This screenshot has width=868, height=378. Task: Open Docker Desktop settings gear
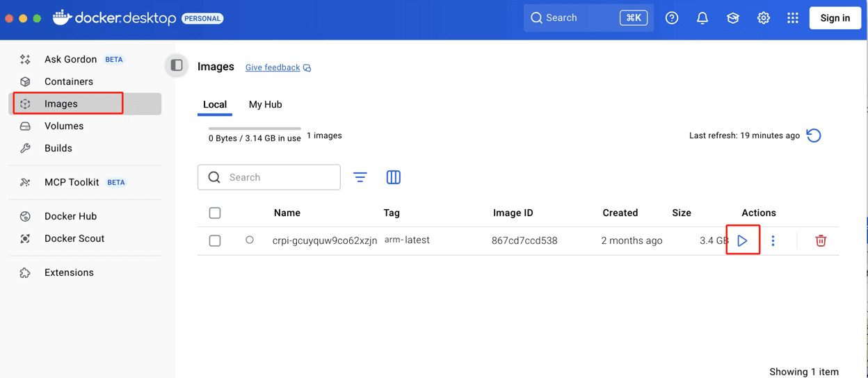coord(764,18)
